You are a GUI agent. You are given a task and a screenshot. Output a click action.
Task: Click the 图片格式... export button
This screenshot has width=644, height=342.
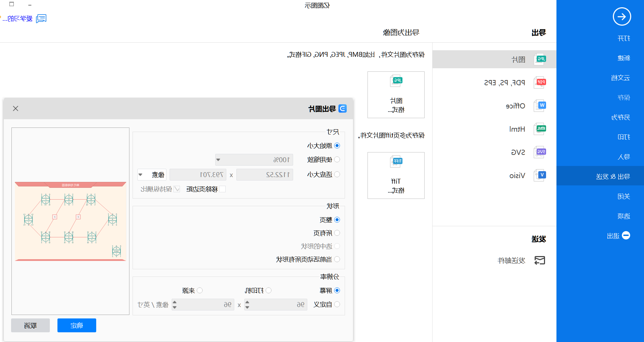click(x=396, y=95)
